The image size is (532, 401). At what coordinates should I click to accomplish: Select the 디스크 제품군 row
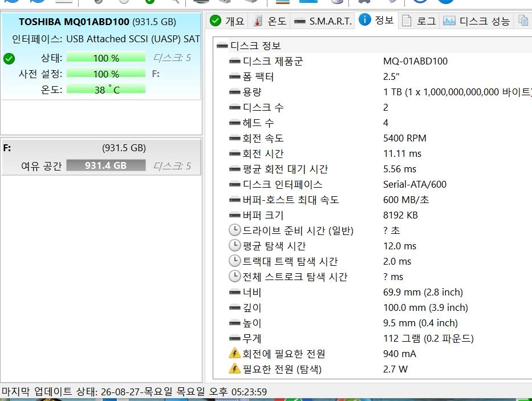pyautogui.click(x=380, y=61)
